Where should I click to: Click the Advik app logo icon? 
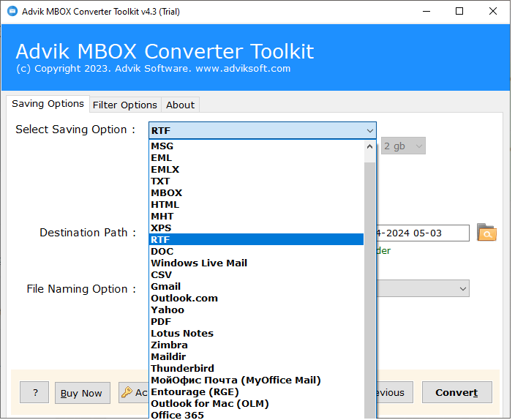tap(12, 11)
